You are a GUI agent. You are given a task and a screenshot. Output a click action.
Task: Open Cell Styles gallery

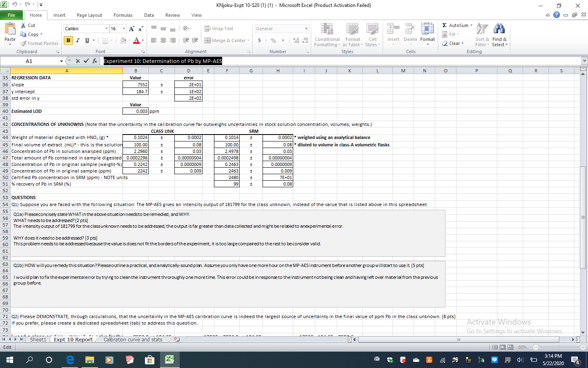click(x=372, y=36)
